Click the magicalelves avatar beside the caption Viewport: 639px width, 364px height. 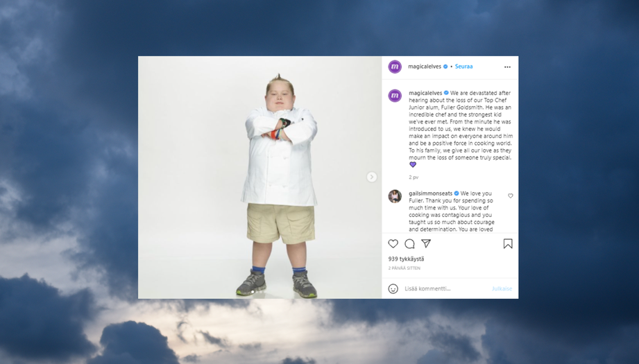tap(395, 96)
